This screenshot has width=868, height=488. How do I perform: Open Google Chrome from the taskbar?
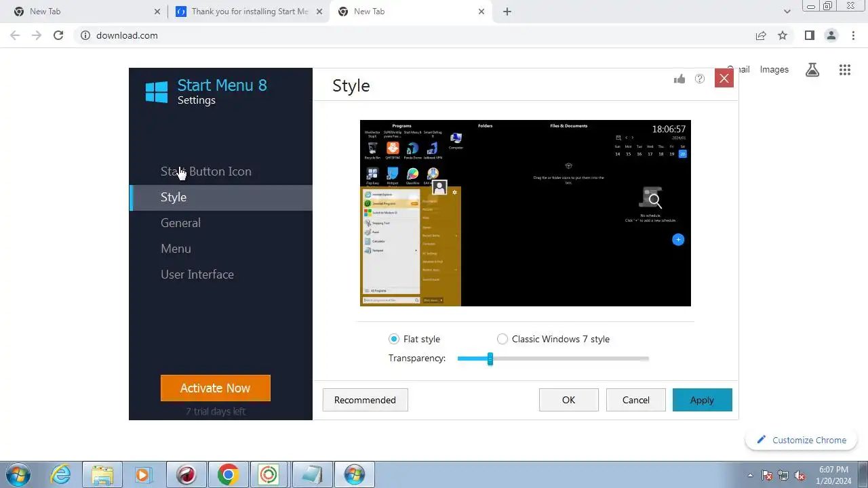pos(227,474)
